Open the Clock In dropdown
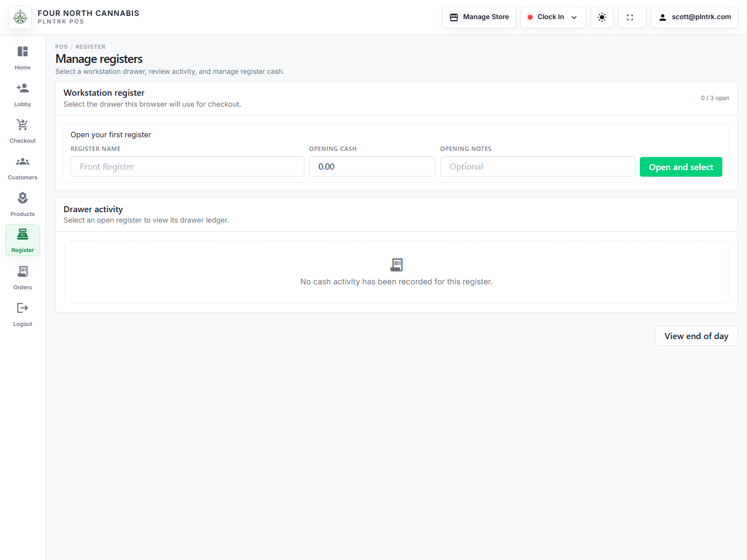The height and width of the screenshot is (560, 747). click(x=553, y=17)
